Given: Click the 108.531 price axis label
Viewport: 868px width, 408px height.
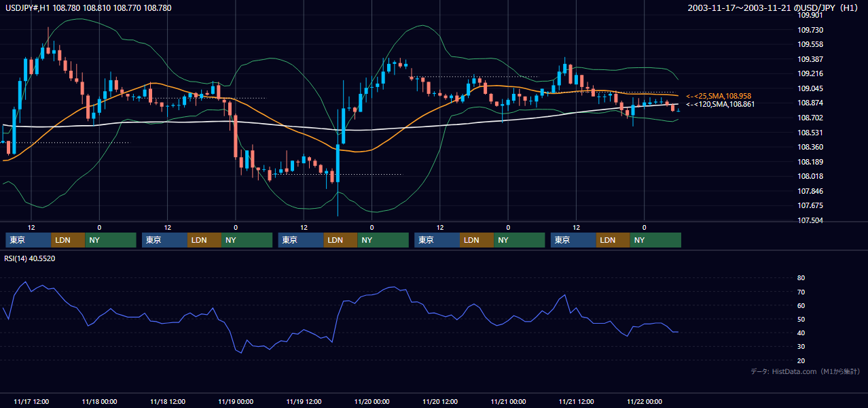Looking at the screenshot, I should click(810, 133).
